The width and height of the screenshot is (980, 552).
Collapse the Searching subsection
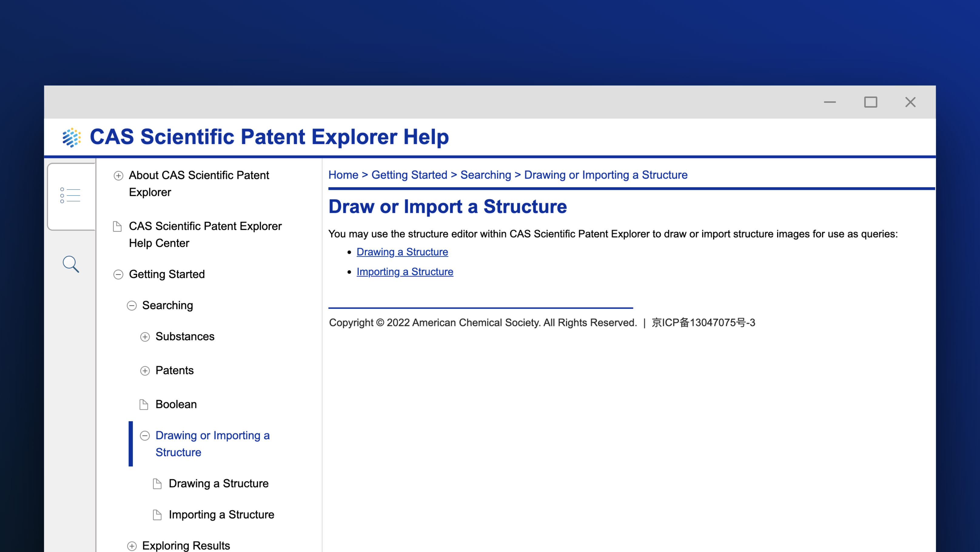point(132,305)
